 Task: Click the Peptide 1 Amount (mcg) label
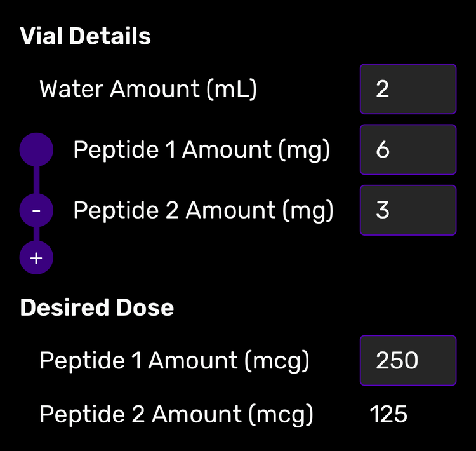click(x=174, y=361)
